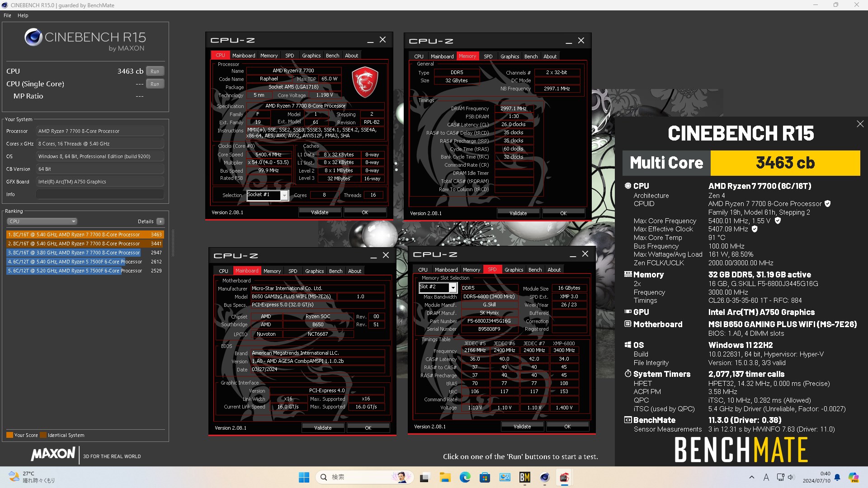Click OK in the CPU-Z Mainboard window
868x488 pixels.
pos(368,428)
